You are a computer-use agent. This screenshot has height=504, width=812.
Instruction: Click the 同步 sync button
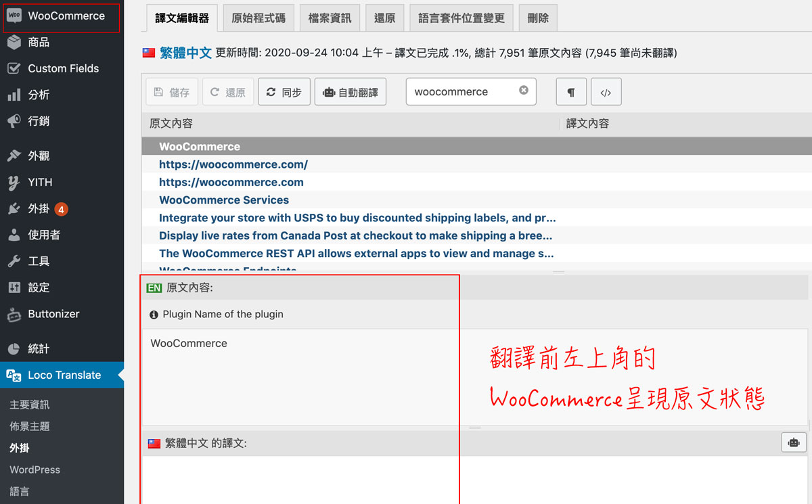284,92
